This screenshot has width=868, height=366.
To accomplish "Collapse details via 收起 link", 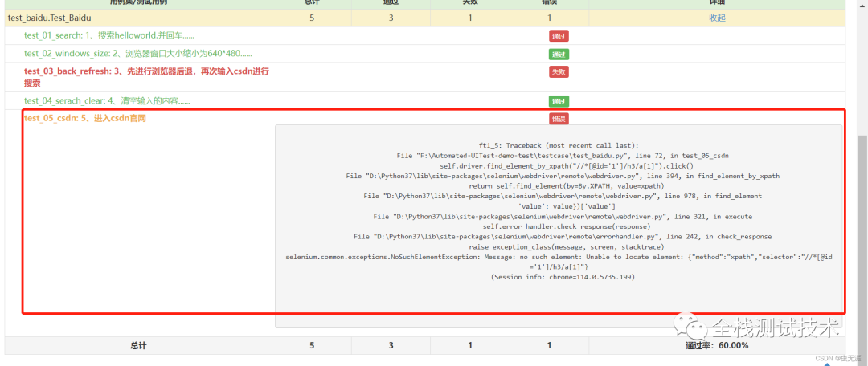I will pyautogui.click(x=717, y=18).
